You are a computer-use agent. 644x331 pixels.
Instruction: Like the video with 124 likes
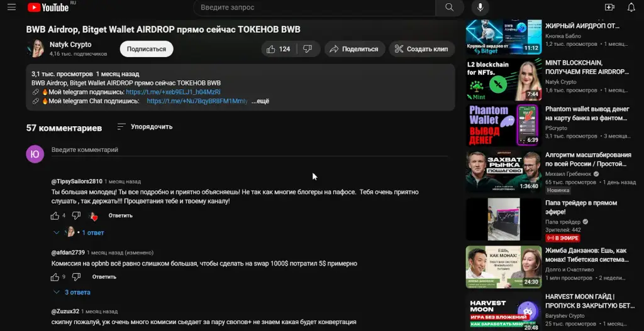(x=279, y=49)
